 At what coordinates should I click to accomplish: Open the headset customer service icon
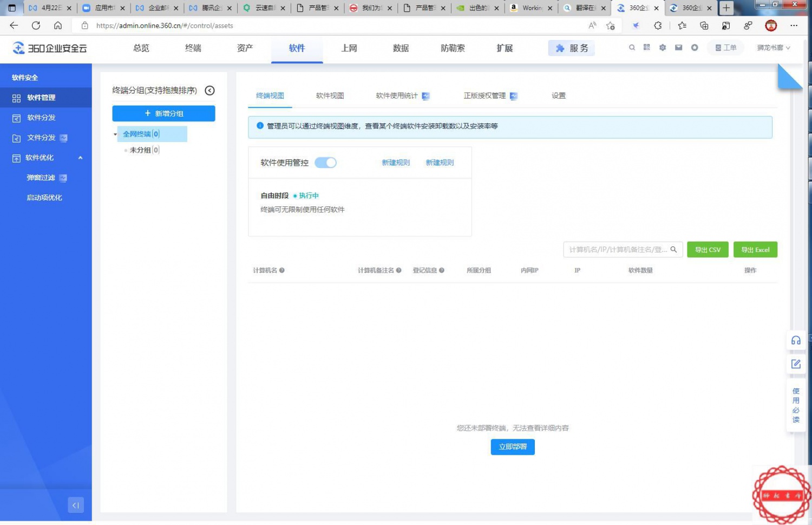tap(796, 340)
